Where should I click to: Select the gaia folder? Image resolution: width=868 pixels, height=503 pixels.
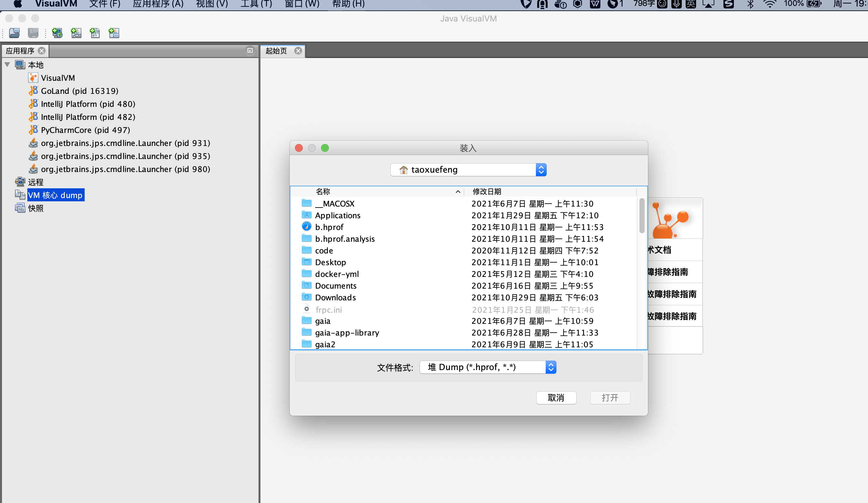[x=464, y=321]
